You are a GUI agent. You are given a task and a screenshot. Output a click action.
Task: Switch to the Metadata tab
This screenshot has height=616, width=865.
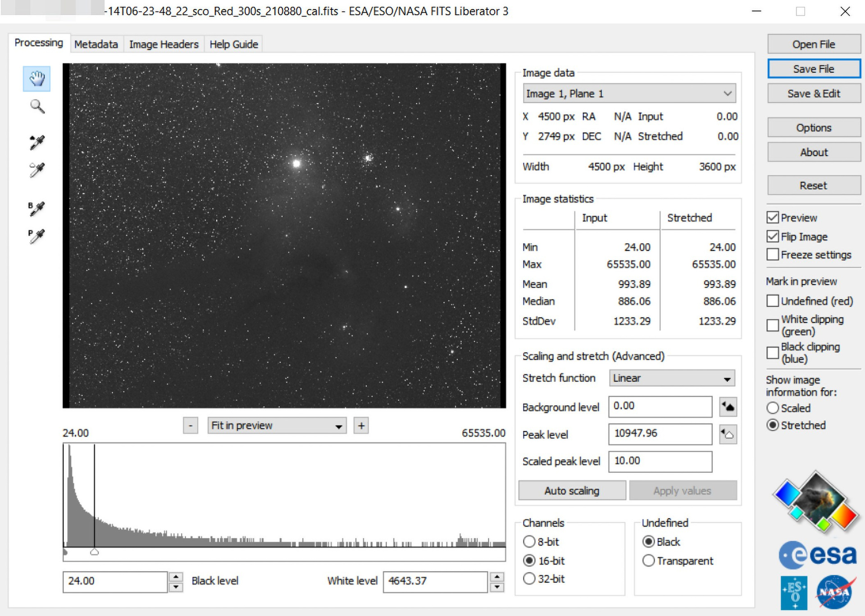(x=96, y=44)
